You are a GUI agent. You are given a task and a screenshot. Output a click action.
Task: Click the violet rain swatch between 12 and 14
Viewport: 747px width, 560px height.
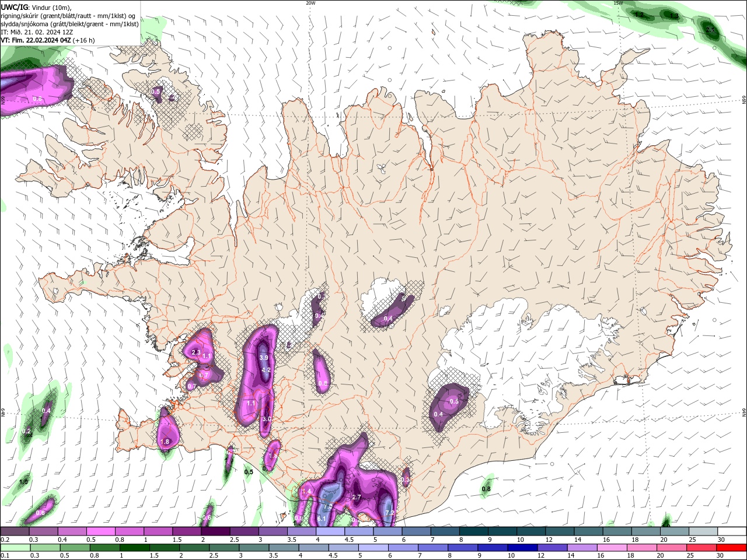pos(552,548)
